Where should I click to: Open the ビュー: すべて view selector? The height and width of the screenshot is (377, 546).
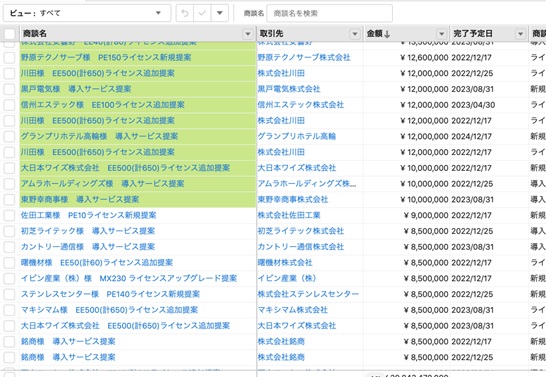tap(87, 13)
